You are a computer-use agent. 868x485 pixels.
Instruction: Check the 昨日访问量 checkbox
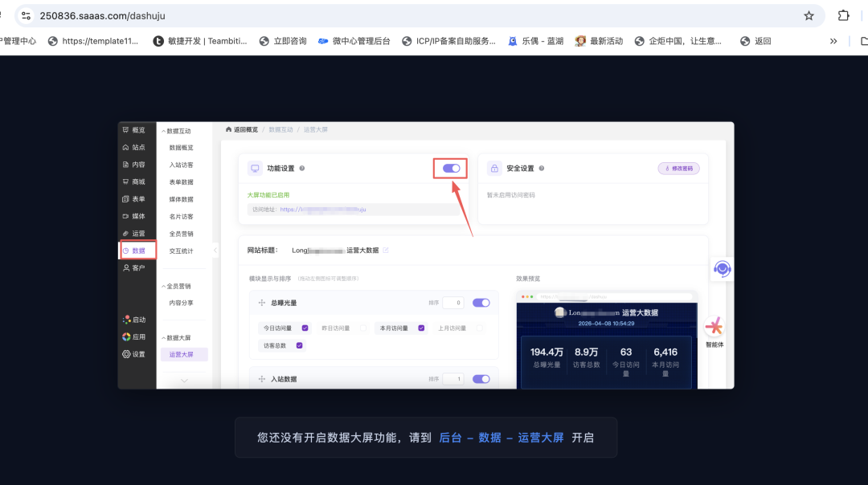click(363, 328)
